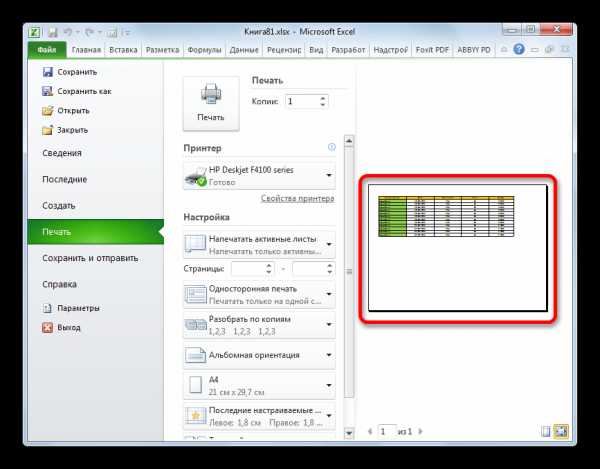Click the Redo icon in quick access toolbar
The width and height of the screenshot is (600, 469).
click(90, 32)
